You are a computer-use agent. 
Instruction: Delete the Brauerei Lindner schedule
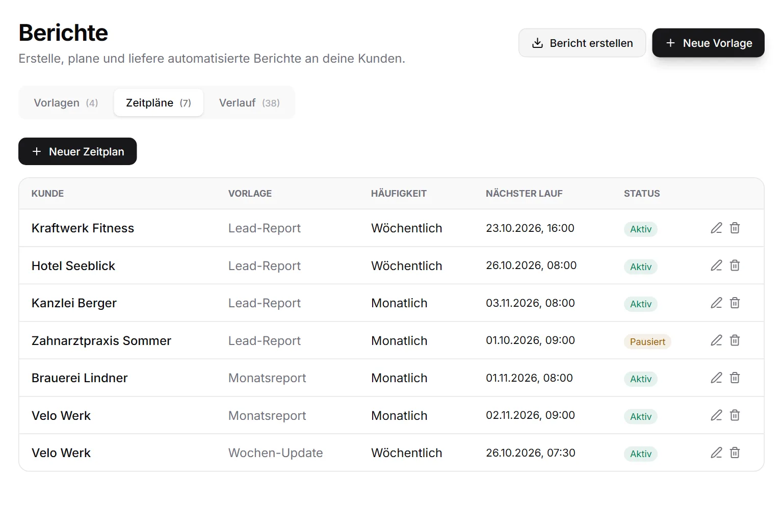(735, 378)
